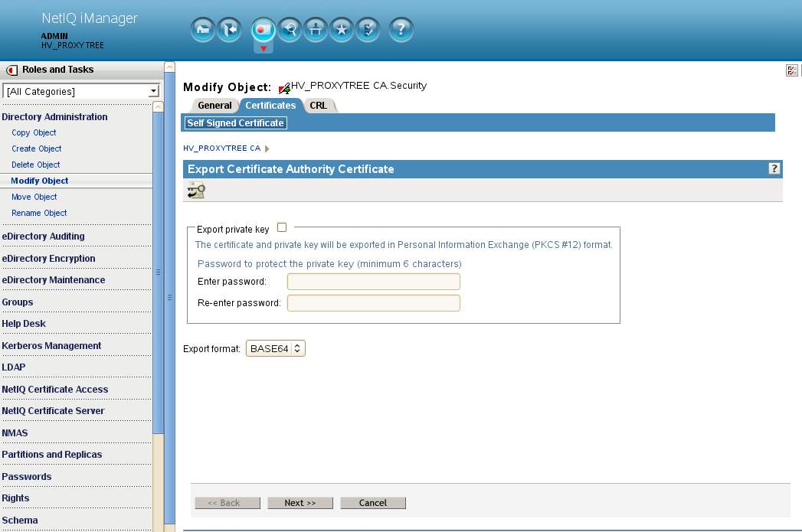Screen dimensions: 802x532
Task: Open the Modify Object task link
Action: pyautogui.click(x=39, y=181)
